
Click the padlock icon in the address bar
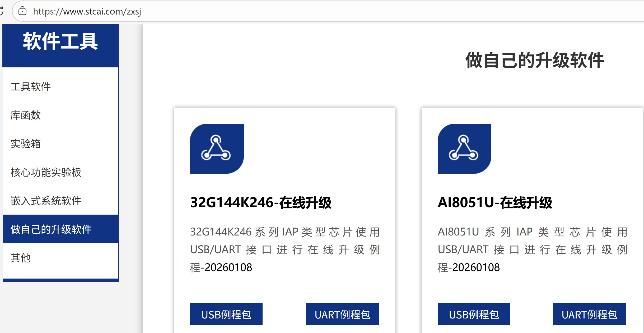23,11
